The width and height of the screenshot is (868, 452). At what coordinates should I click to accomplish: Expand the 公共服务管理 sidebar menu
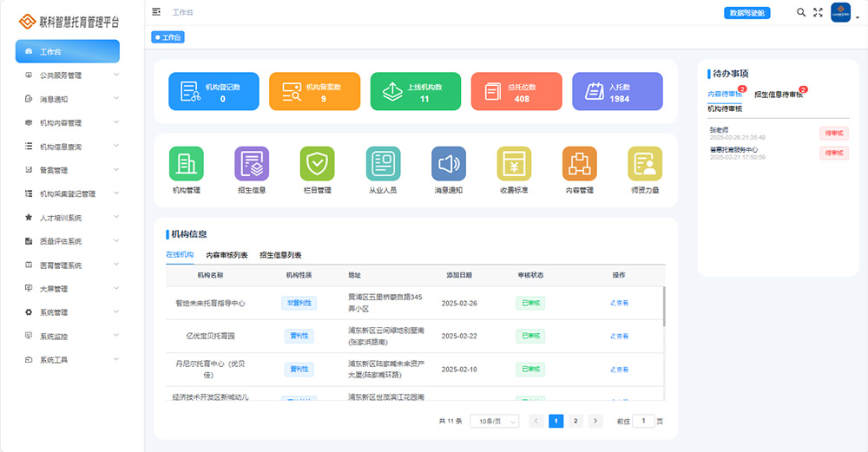(x=73, y=75)
